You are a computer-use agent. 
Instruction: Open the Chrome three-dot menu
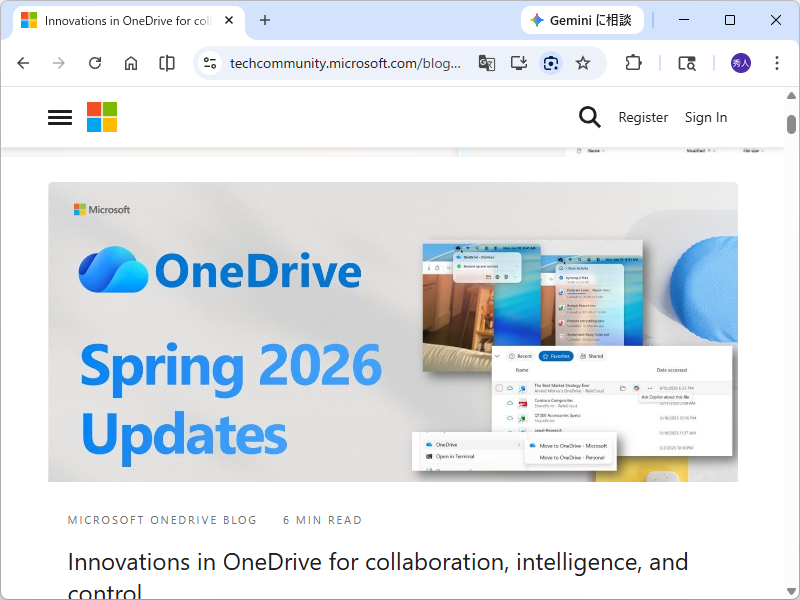777,63
